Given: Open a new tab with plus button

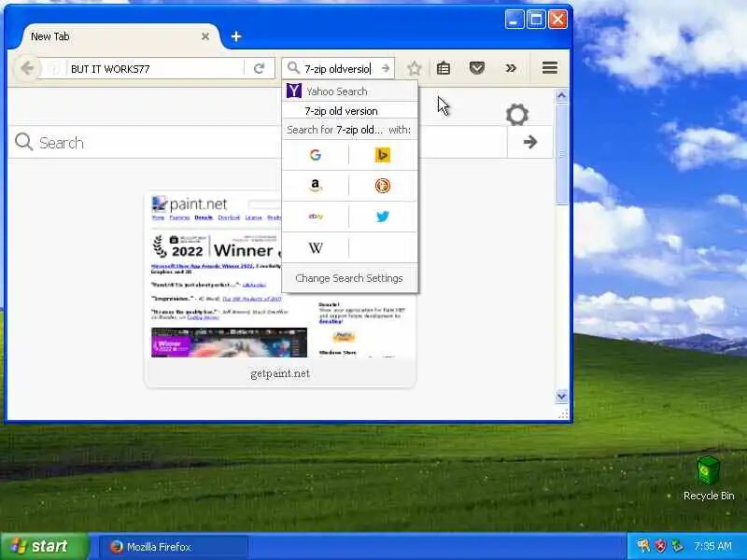Looking at the screenshot, I should [236, 36].
